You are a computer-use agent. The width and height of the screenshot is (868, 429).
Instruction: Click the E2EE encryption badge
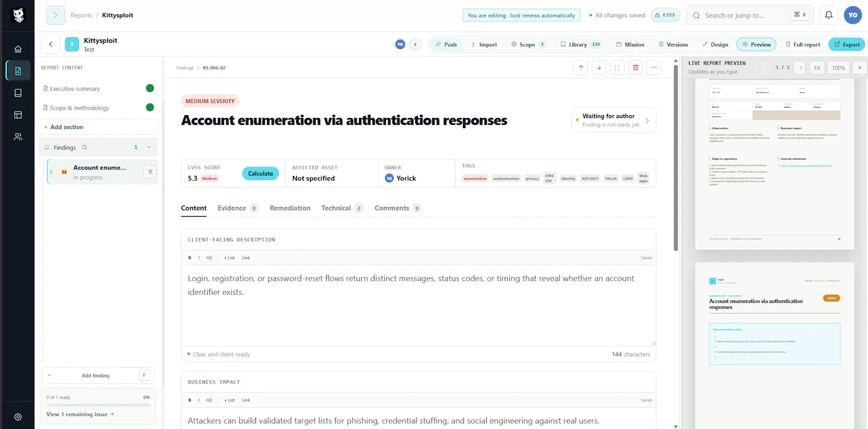click(665, 15)
